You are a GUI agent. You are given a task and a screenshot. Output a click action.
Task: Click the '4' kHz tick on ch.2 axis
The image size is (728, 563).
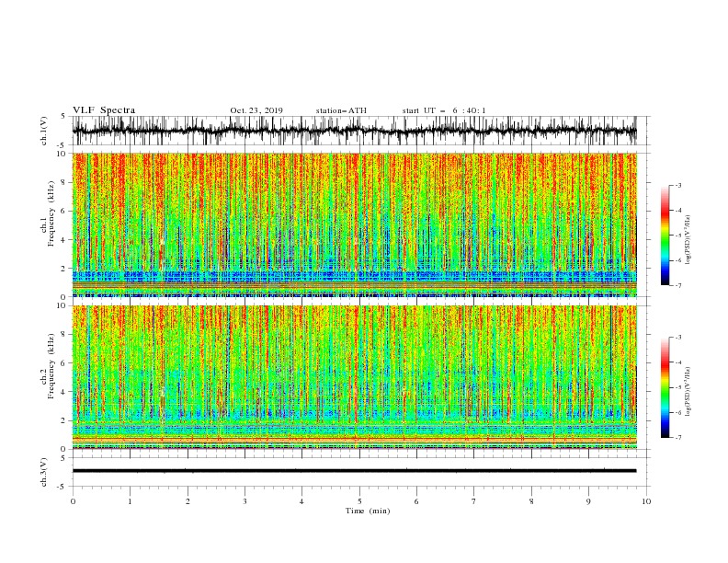[64, 392]
